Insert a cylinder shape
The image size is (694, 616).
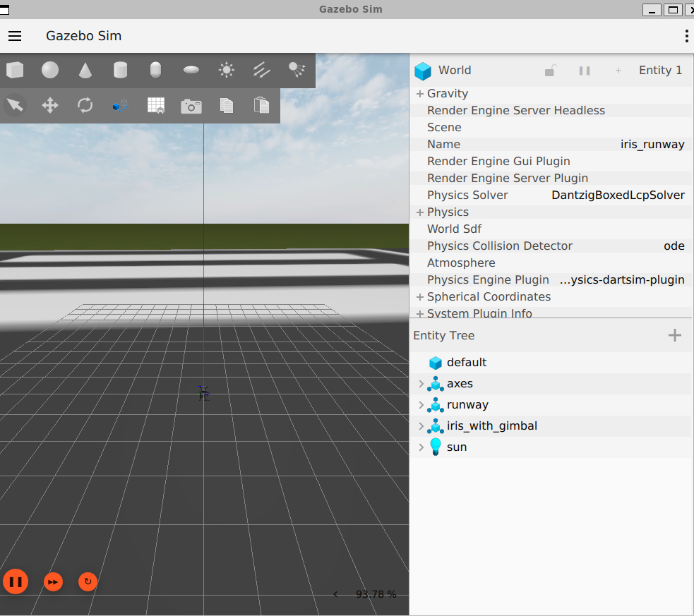[x=121, y=70]
